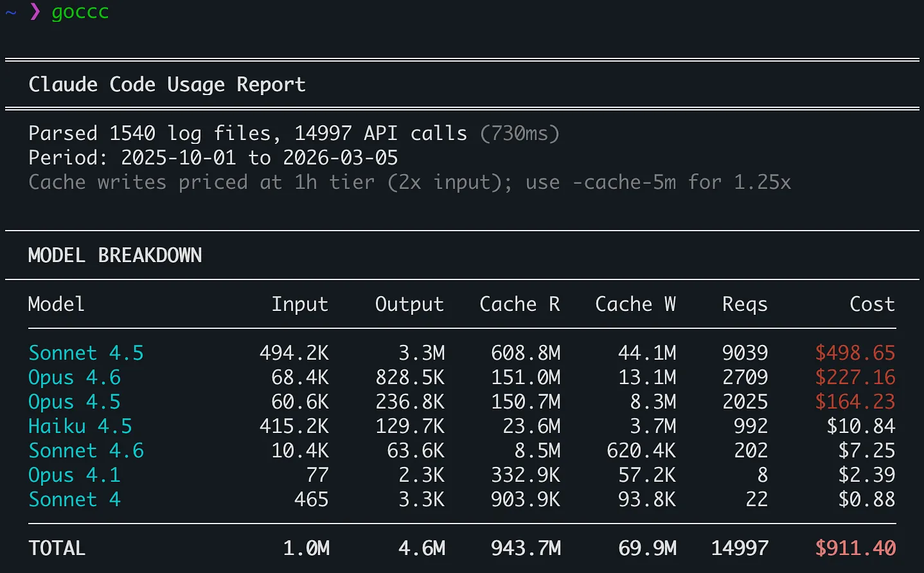Click the TOTAL row label
The width and height of the screenshot is (924, 573).
tap(57, 548)
